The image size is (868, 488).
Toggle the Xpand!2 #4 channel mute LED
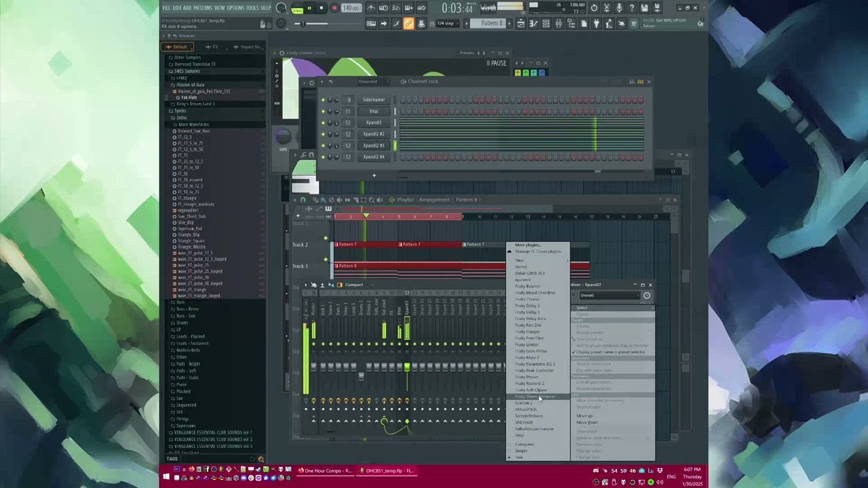(x=323, y=157)
